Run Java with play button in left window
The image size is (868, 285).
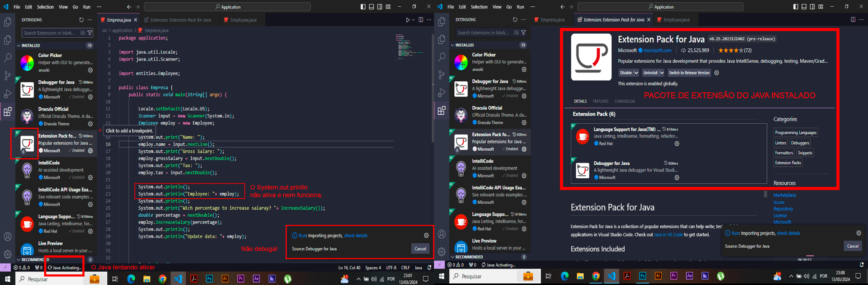click(x=408, y=20)
